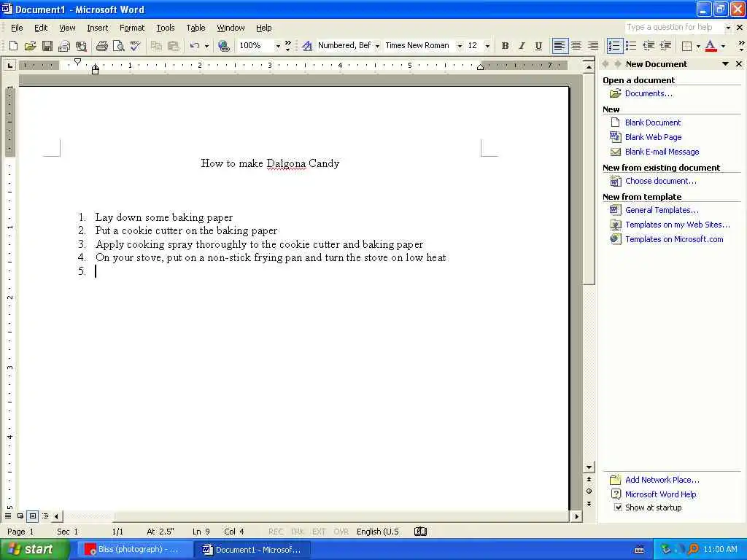The height and width of the screenshot is (560, 747).
Task: Align text to the right
Action: [x=593, y=46]
